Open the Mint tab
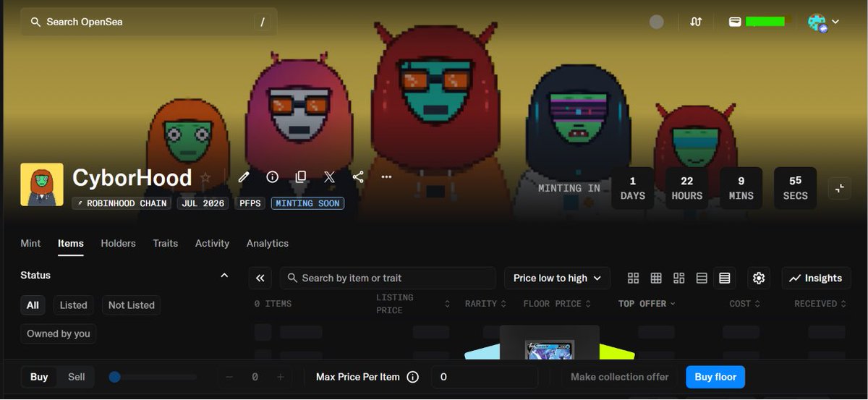 [x=30, y=243]
